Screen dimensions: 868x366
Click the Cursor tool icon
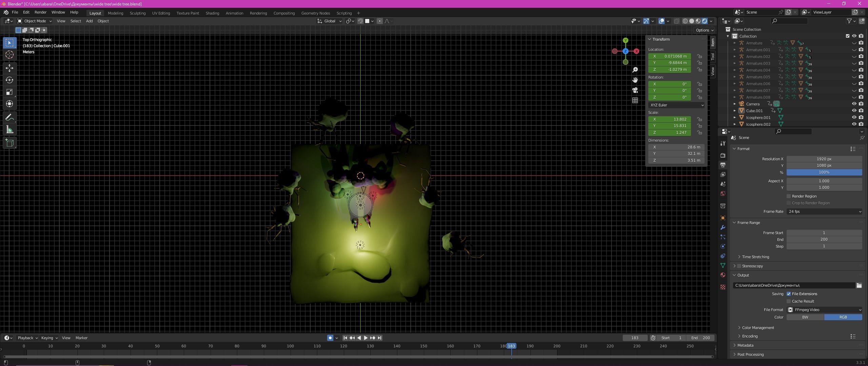click(x=9, y=55)
